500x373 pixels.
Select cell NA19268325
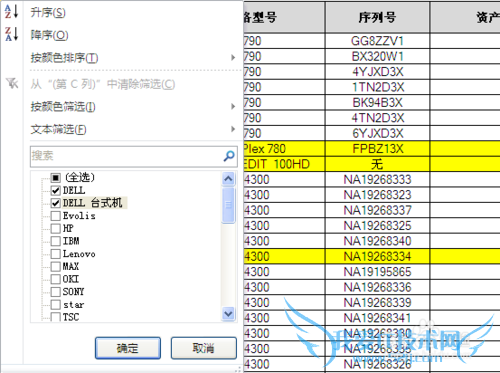pyautogui.click(x=377, y=225)
